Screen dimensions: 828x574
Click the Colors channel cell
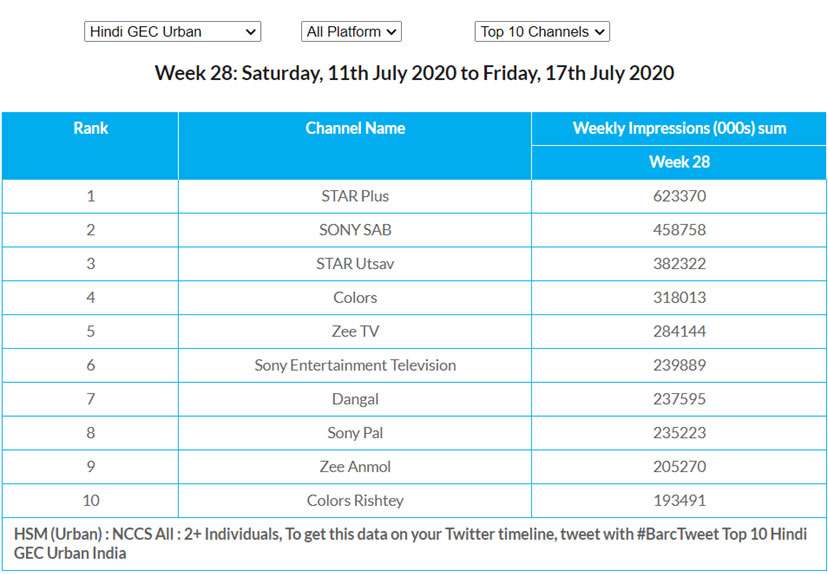click(x=355, y=298)
